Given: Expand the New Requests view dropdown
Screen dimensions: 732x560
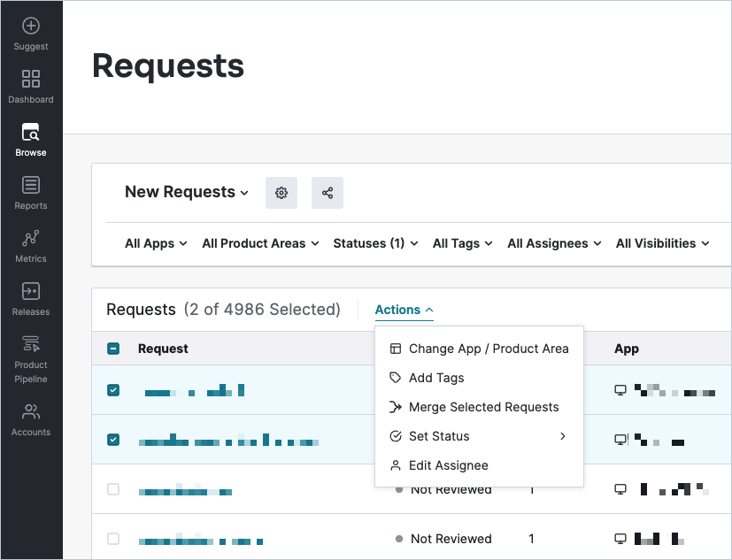Looking at the screenshot, I should (x=186, y=192).
